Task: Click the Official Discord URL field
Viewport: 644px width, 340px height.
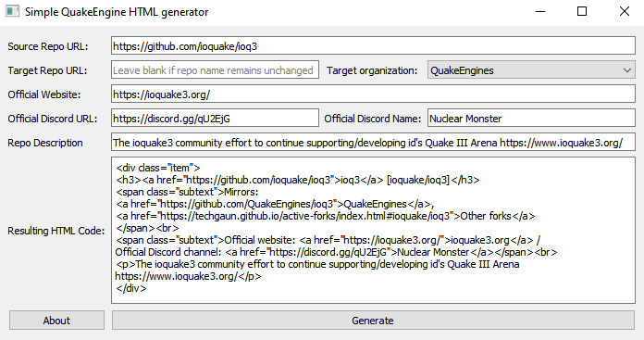Action: pyautogui.click(x=215, y=119)
